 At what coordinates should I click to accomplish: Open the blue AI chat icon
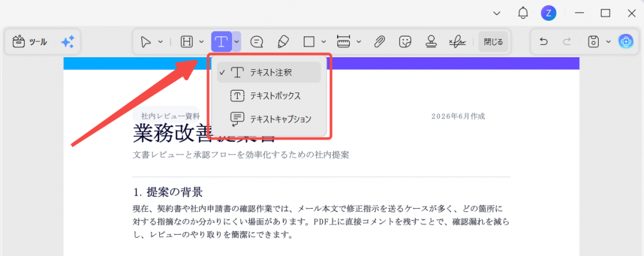[x=626, y=42]
